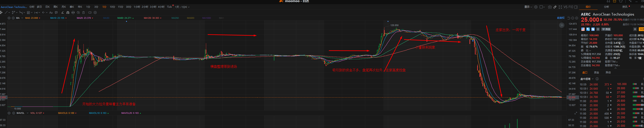Click the overlapping circles link icon
Screen dimensions: 644x128
(x=90, y=13)
